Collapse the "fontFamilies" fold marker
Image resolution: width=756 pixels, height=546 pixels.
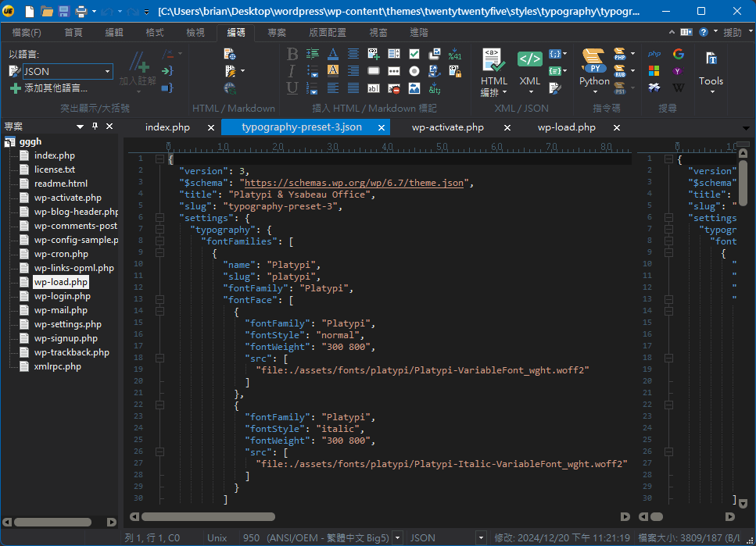pyautogui.click(x=159, y=241)
